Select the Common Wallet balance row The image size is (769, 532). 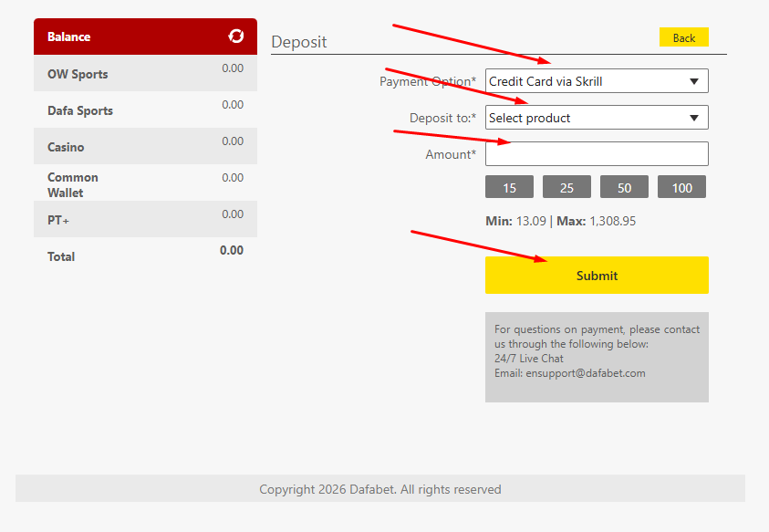(x=145, y=183)
